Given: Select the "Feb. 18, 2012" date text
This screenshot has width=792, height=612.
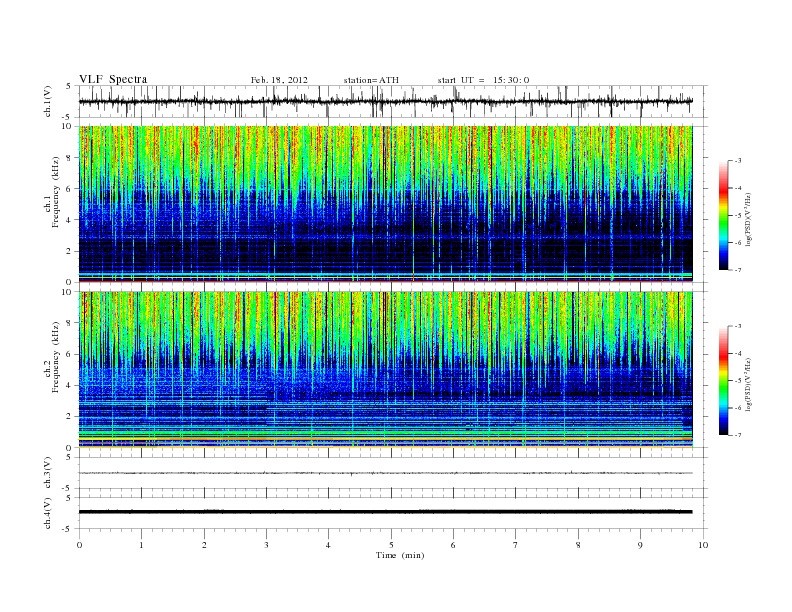Looking at the screenshot, I should point(279,80).
